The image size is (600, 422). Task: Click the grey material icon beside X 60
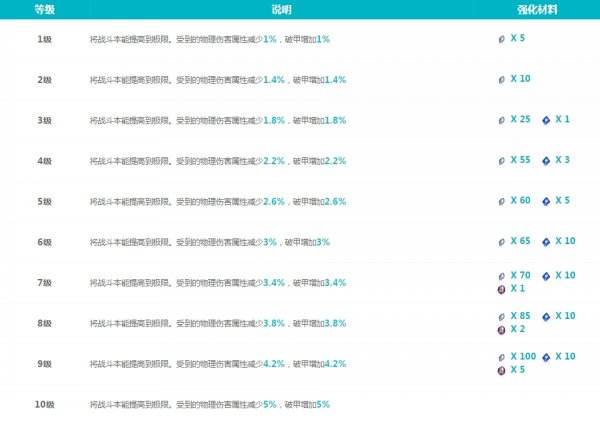[x=502, y=201]
